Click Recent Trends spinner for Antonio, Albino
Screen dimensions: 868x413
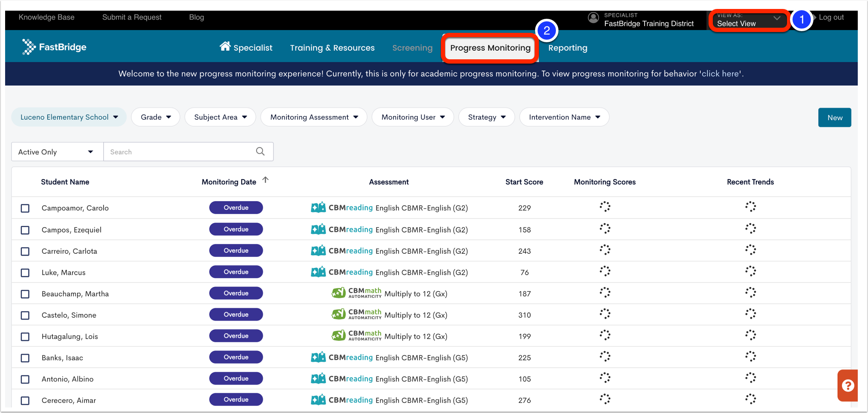click(x=750, y=378)
